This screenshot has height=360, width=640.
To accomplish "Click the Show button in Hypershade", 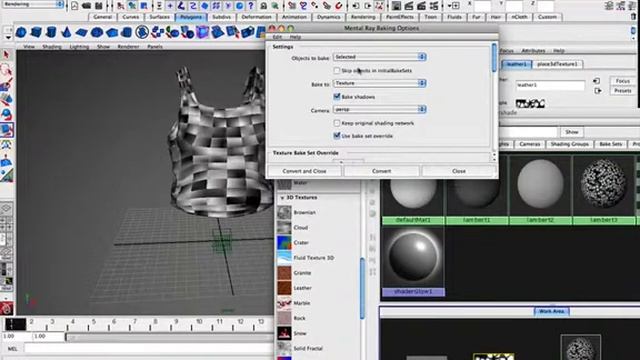I will coord(572,132).
